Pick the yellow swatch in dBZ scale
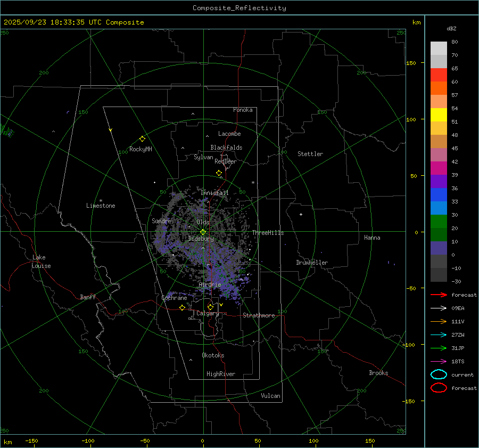This screenshot has height=448, width=479. coord(439,115)
